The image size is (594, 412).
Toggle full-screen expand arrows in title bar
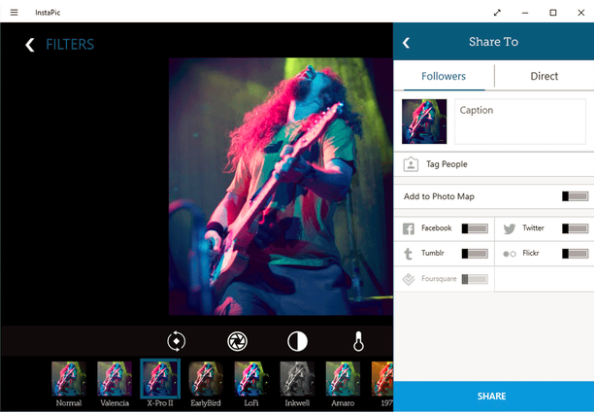tap(497, 12)
